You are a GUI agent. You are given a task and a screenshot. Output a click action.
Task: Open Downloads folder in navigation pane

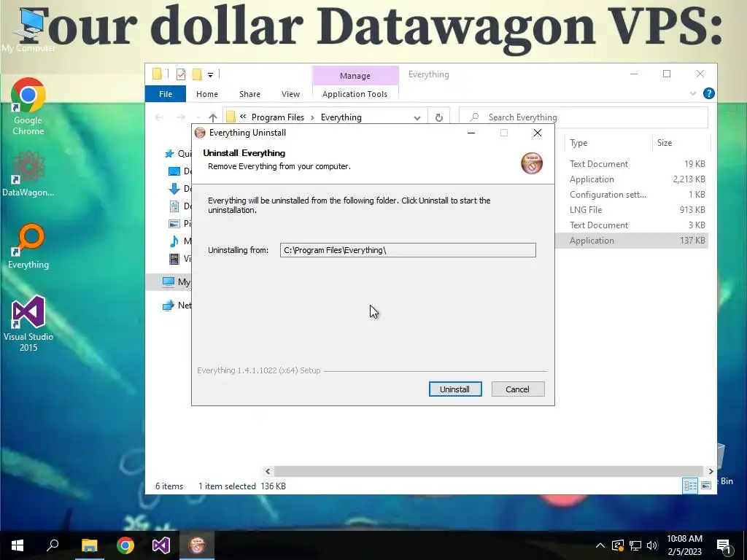[x=179, y=189]
